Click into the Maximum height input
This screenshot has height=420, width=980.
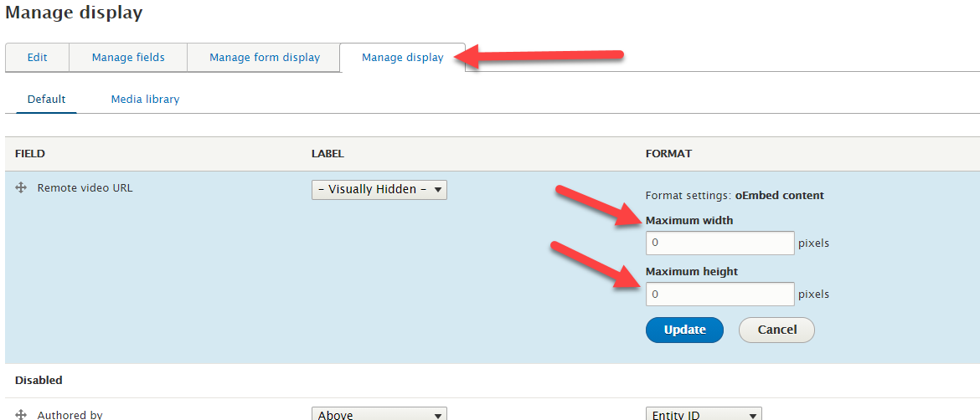tap(720, 294)
